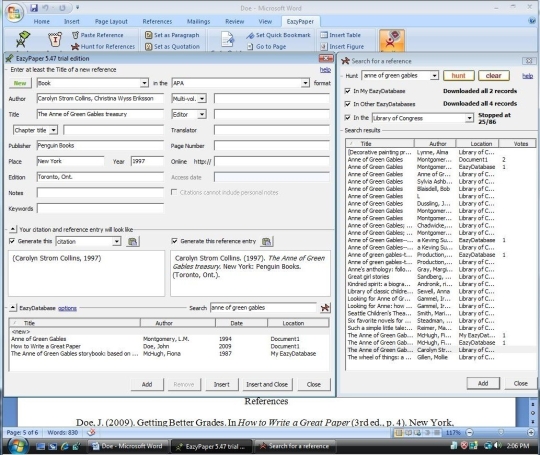This screenshot has height=455, width=540.
Task: Click Go to Page in ribbon
Action: [x=267, y=46]
